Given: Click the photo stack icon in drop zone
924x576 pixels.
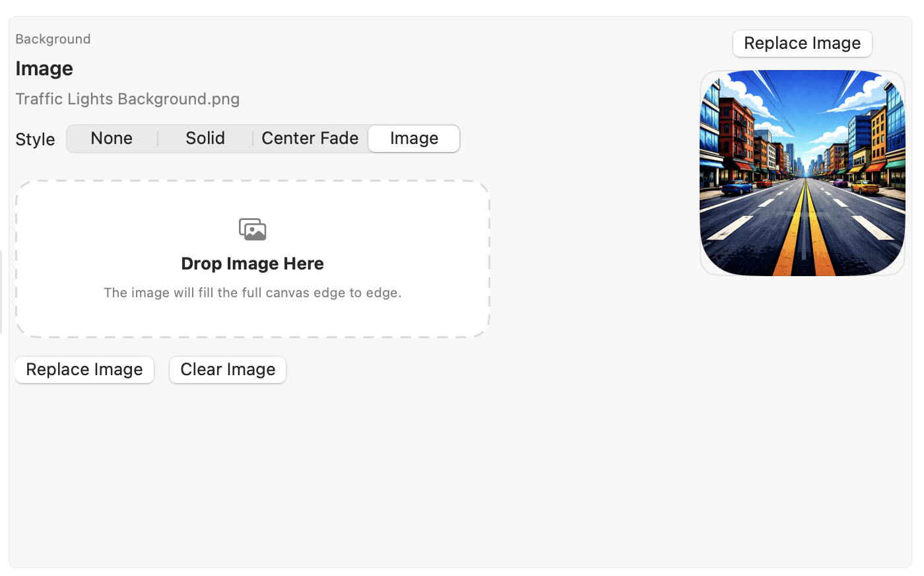Looking at the screenshot, I should tap(253, 229).
